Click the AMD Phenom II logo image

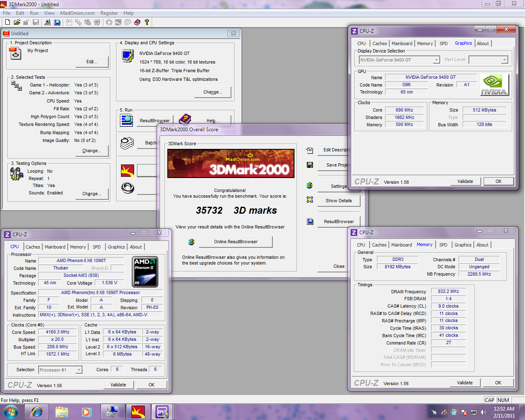[x=146, y=272]
